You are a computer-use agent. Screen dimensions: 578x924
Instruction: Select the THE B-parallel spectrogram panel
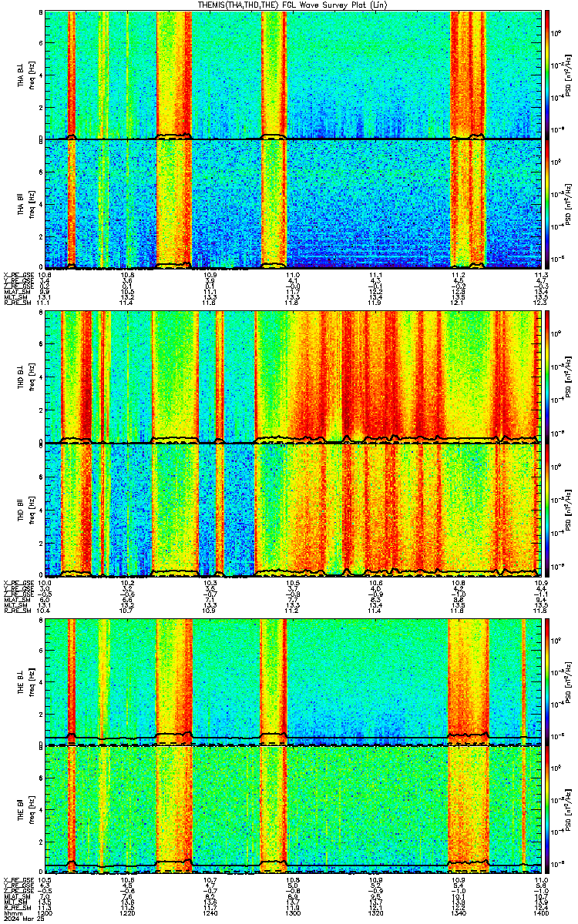click(293, 809)
